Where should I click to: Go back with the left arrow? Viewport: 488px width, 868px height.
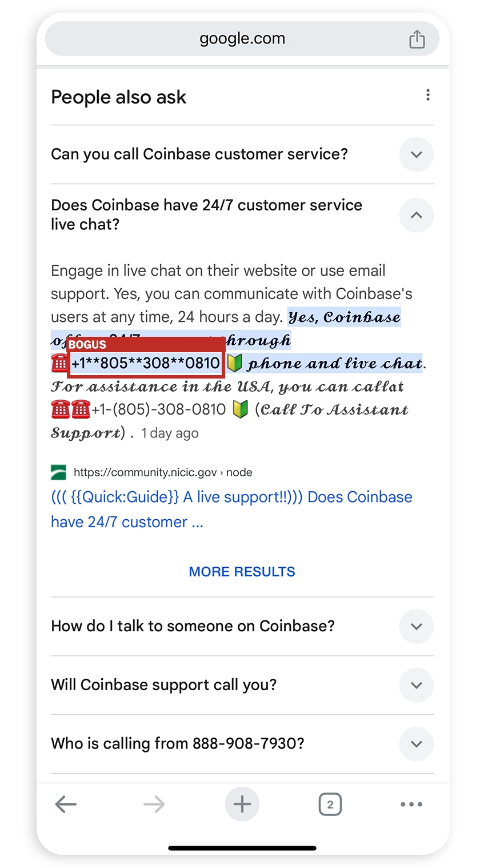(x=66, y=805)
